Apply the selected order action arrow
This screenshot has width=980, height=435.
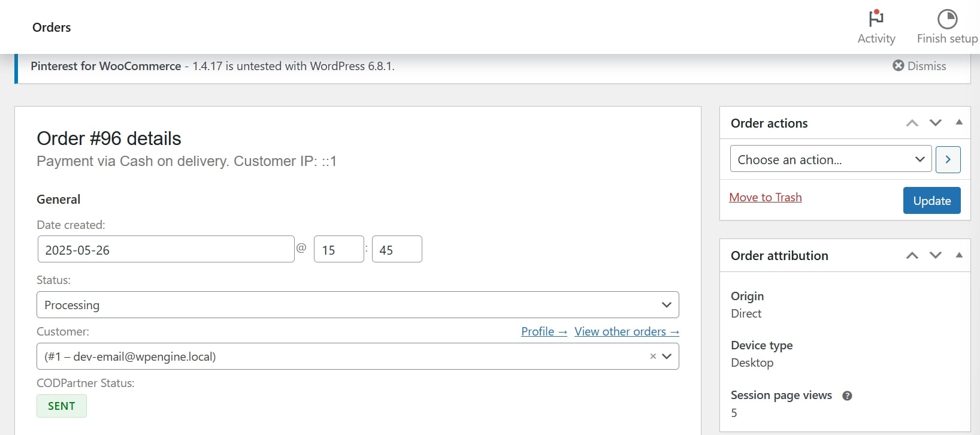(x=948, y=159)
